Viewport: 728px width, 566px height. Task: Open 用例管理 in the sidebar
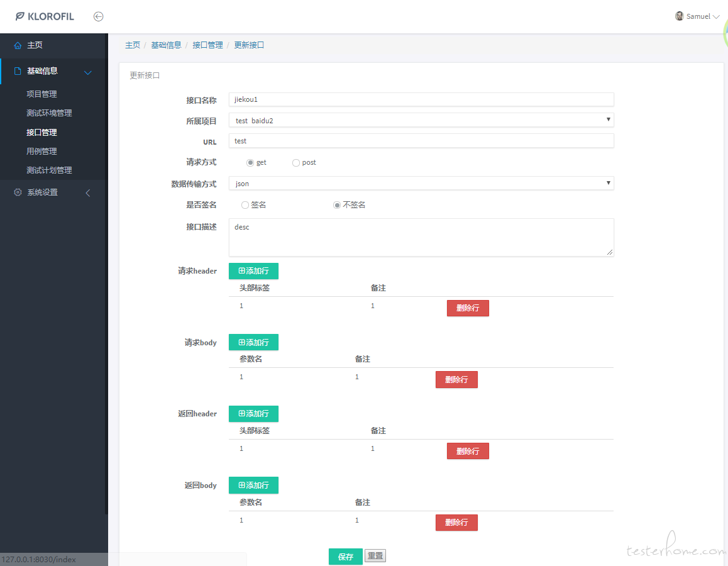tap(41, 152)
